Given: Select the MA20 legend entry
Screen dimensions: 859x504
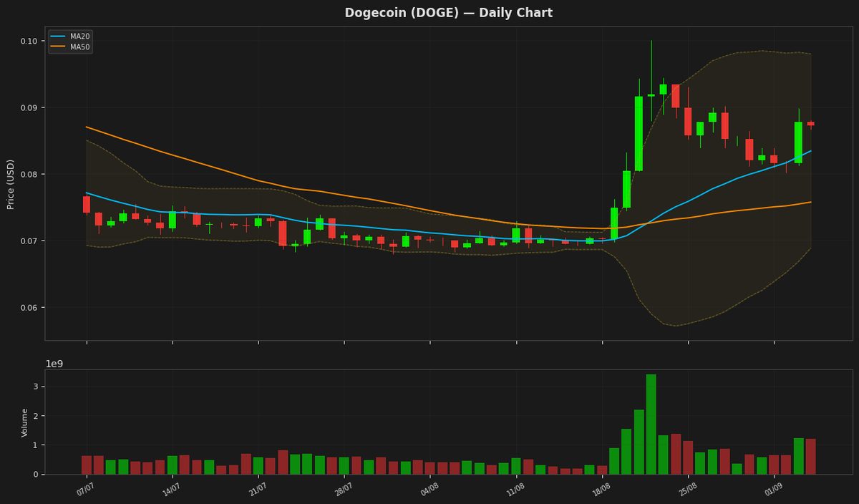Looking at the screenshot, I should pyautogui.click(x=70, y=36).
